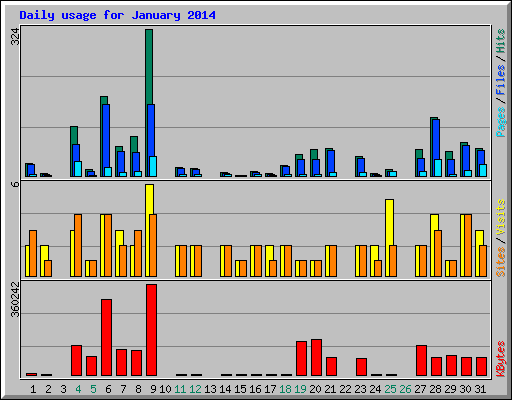
Task: Select day 1 on the date axis
Action: pos(33,389)
